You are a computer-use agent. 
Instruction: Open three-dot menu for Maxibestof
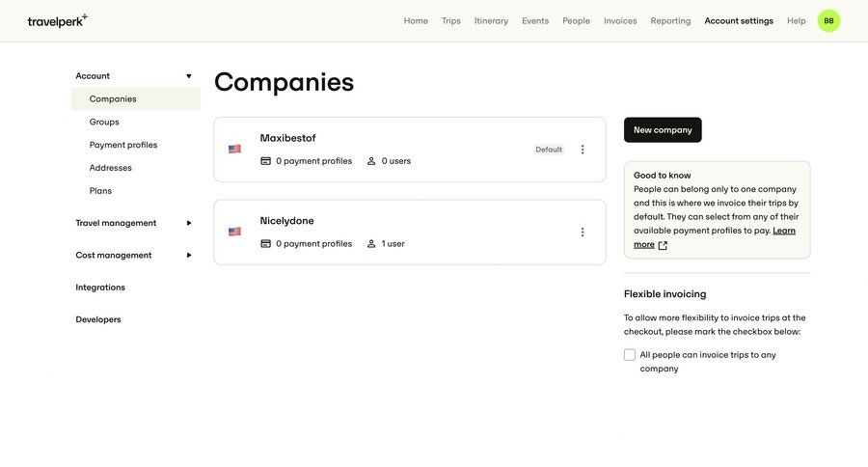583,150
